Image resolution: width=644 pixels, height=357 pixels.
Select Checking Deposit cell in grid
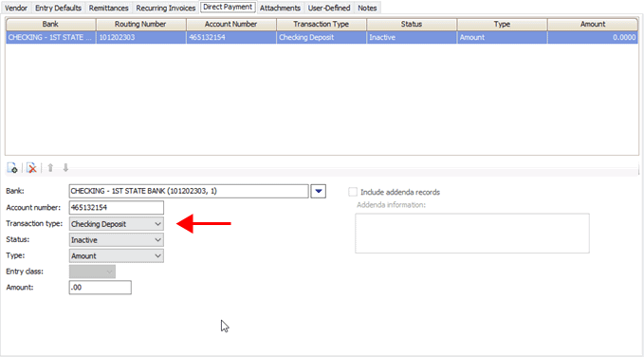coord(322,37)
